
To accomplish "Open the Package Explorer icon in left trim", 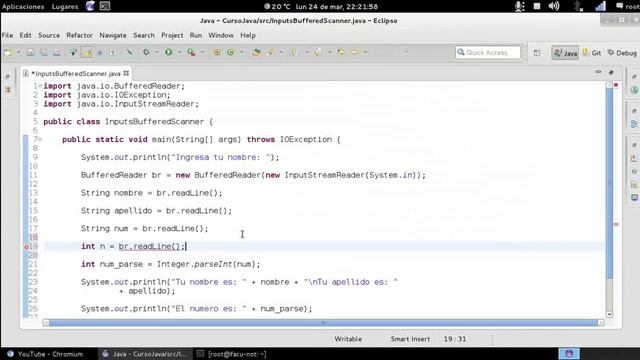I will click(x=8, y=89).
